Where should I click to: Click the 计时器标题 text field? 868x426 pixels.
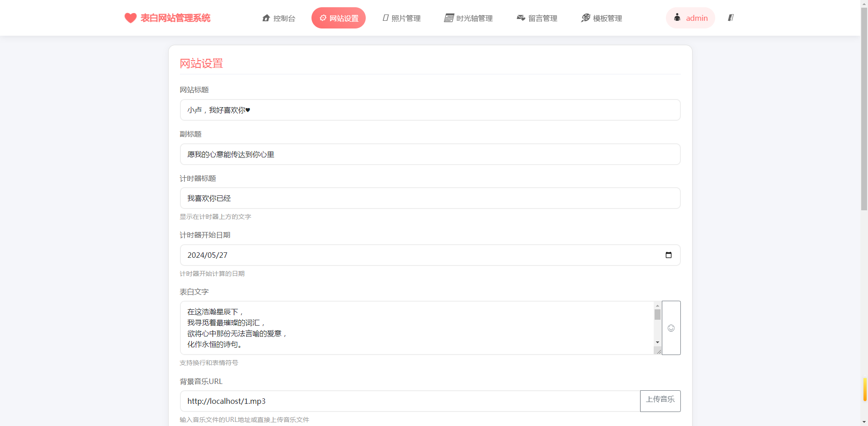click(x=430, y=198)
